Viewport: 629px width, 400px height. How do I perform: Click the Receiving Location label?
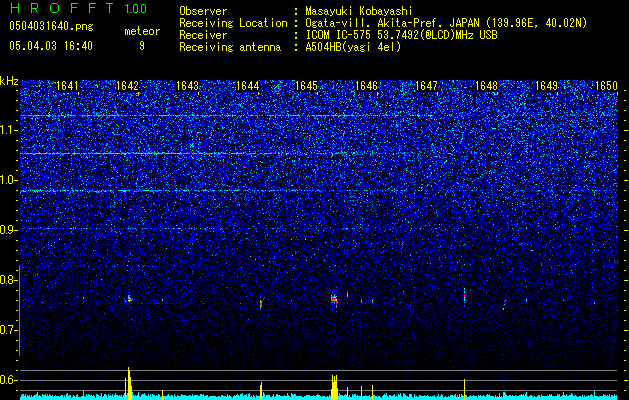tap(233, 23)
